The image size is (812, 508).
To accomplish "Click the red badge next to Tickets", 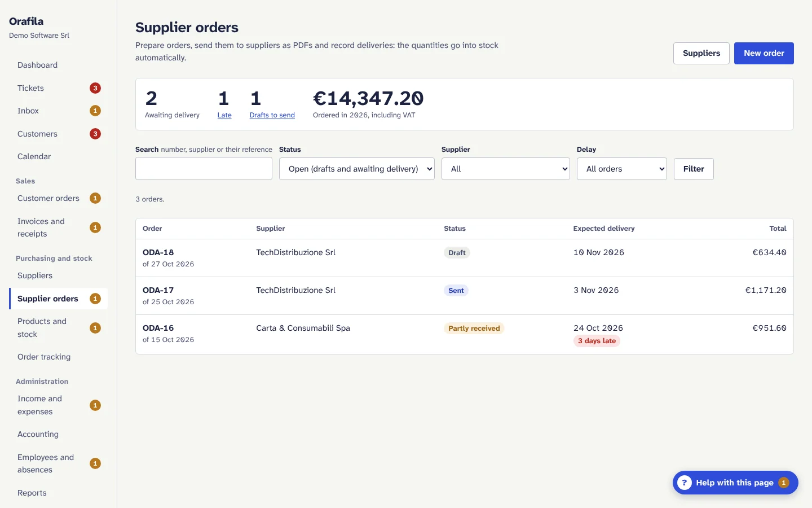I will pos(95,88).
